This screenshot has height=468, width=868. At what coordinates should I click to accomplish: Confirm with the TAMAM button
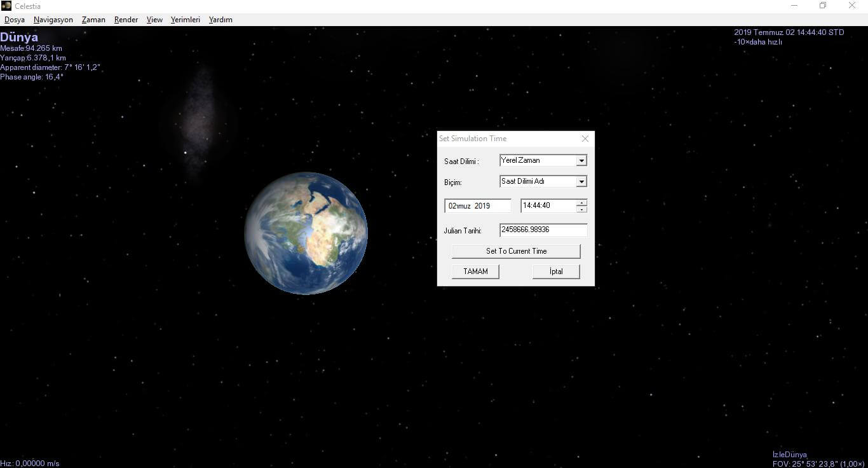pyautogui.click(x=475, y=272)
